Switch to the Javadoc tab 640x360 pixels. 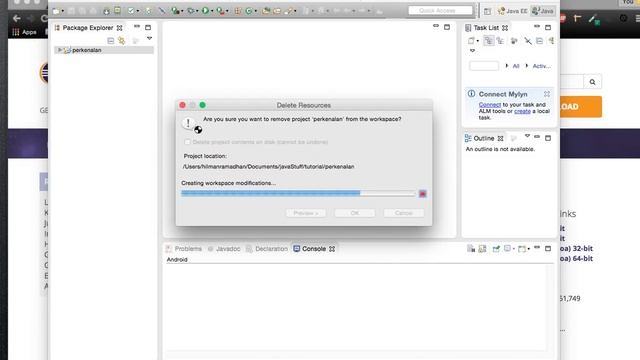tap(224, 249)
